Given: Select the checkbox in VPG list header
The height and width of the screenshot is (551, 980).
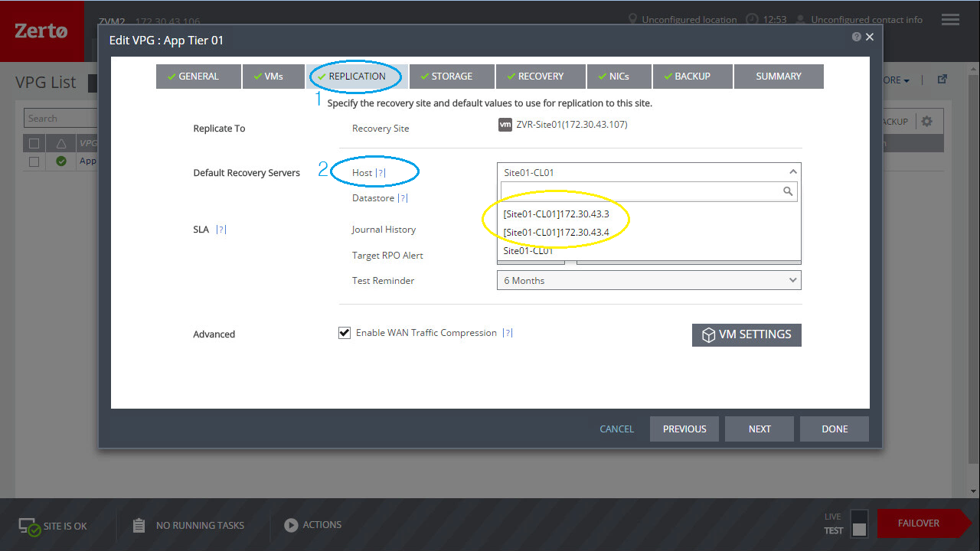Looking at the screenshot, I should [x=34, y=143].
